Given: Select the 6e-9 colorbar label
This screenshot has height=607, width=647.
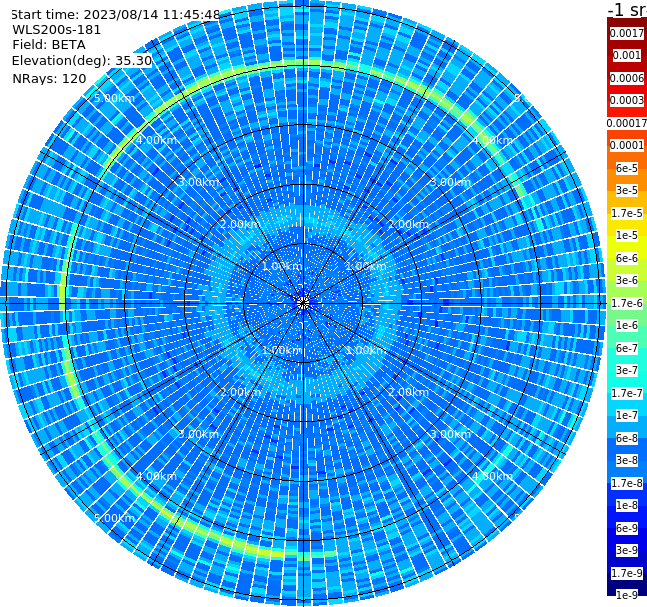Looking at the screenshot, I should click(627, 528).
